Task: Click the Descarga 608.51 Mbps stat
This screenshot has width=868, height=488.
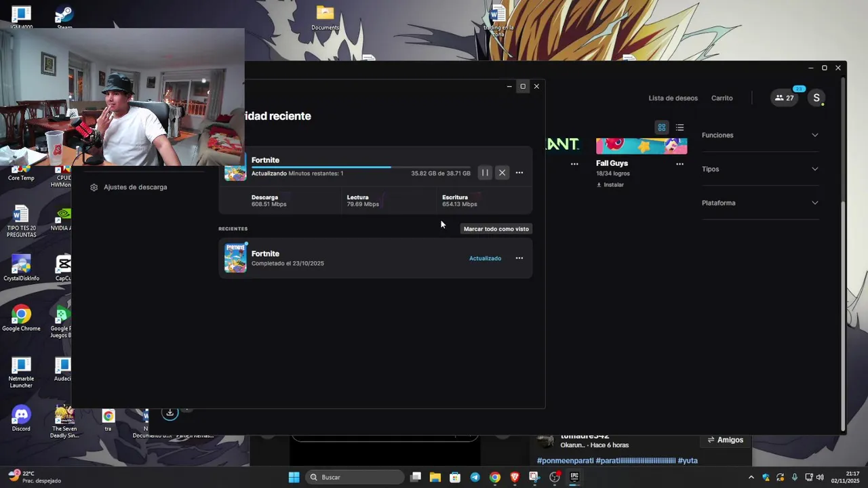Action: coord(269,201)
